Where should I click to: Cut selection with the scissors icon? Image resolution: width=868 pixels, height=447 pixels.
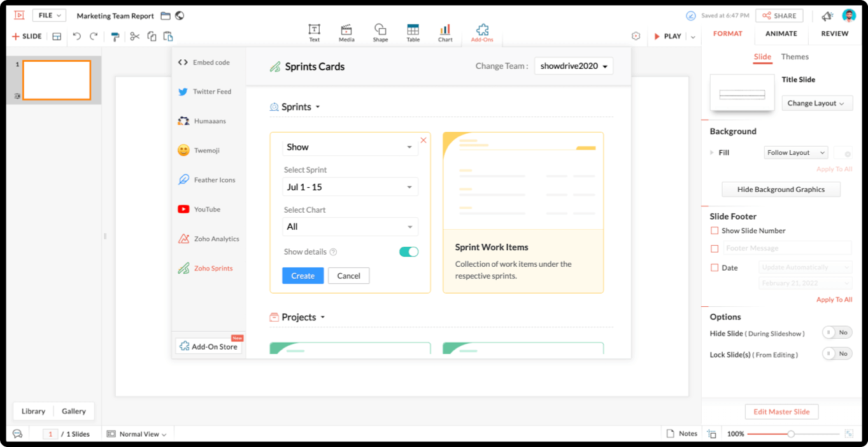click(134, 36)
